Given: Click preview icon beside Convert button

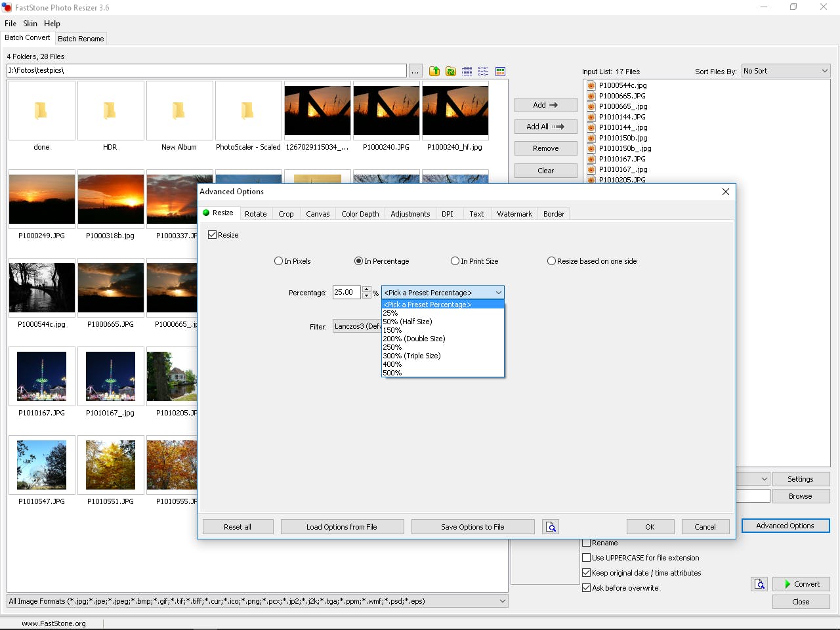Looking at the screenshot, I should (x=759, y=584).
